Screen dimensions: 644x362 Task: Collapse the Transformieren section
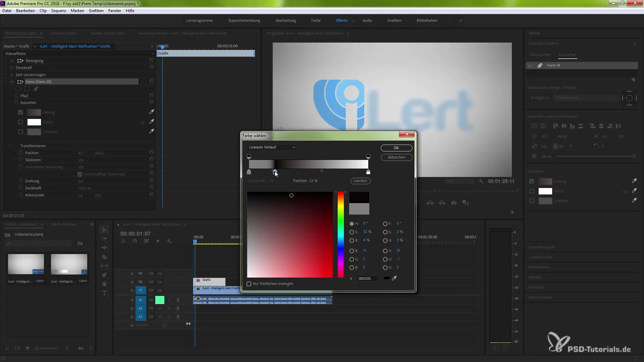[x=10, y=146]
